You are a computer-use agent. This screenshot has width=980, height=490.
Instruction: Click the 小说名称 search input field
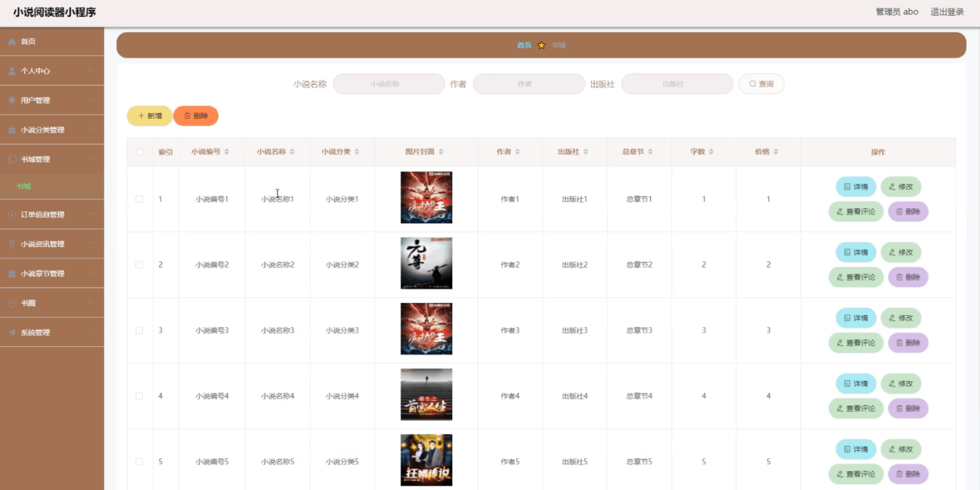[388, 84]
